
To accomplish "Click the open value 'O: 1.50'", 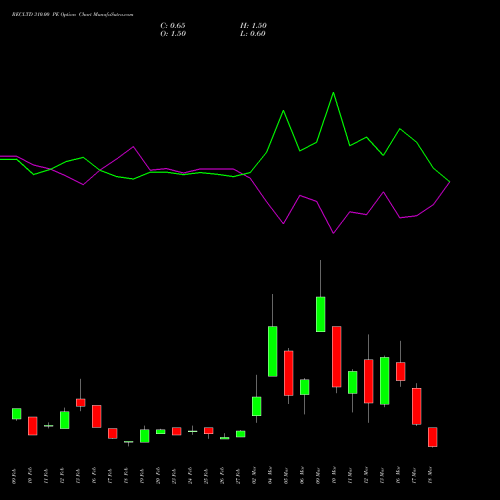I will tap(173, 34).
